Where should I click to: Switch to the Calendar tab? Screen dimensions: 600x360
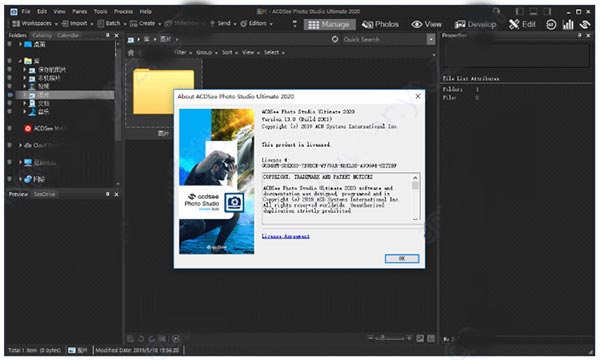point(68,36)
